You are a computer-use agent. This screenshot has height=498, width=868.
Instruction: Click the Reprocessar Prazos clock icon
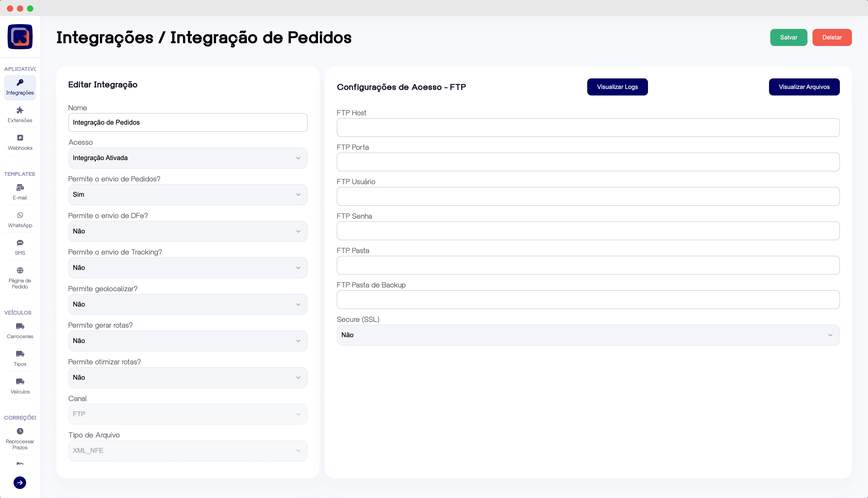click(x=20, y=431)
